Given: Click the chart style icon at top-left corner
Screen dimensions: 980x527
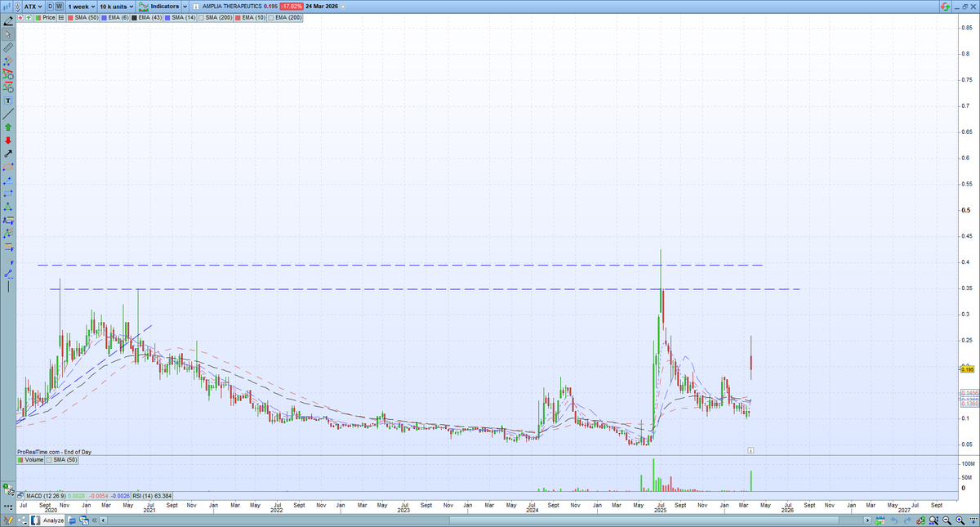Looking at the screenshot, I should [x=7, y=7].
